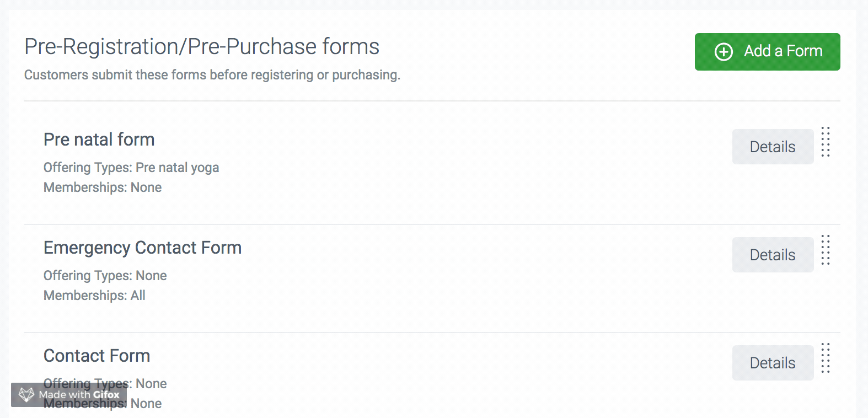Grab the drag handle beside Pre natal form

pyautogui.click(x=825, y=142)
